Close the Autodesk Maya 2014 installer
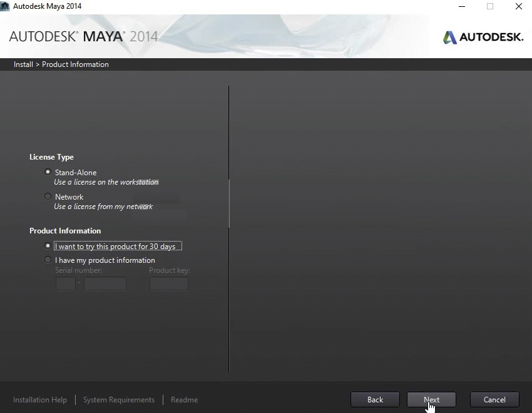 click(x=518, y=6)
